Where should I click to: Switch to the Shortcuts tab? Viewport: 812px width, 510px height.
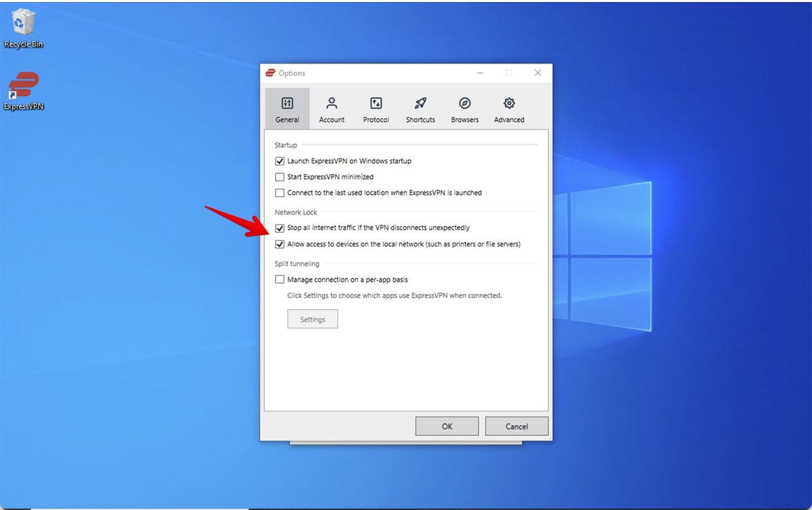pos(420,108)
